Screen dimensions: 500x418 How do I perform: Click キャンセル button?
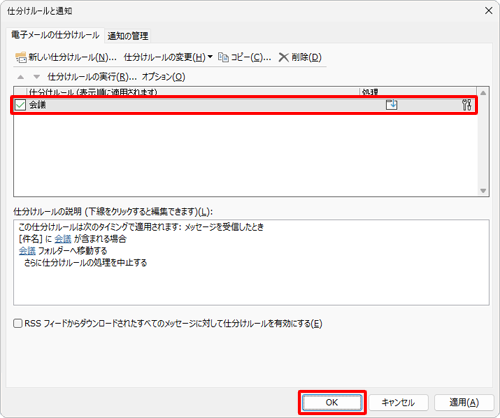(x=398, y=403)
